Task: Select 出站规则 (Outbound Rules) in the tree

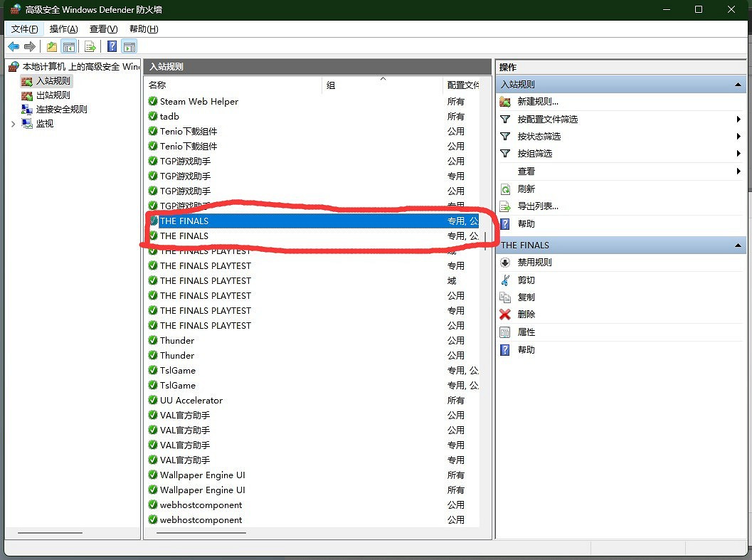Action: [x=53, y=95]
